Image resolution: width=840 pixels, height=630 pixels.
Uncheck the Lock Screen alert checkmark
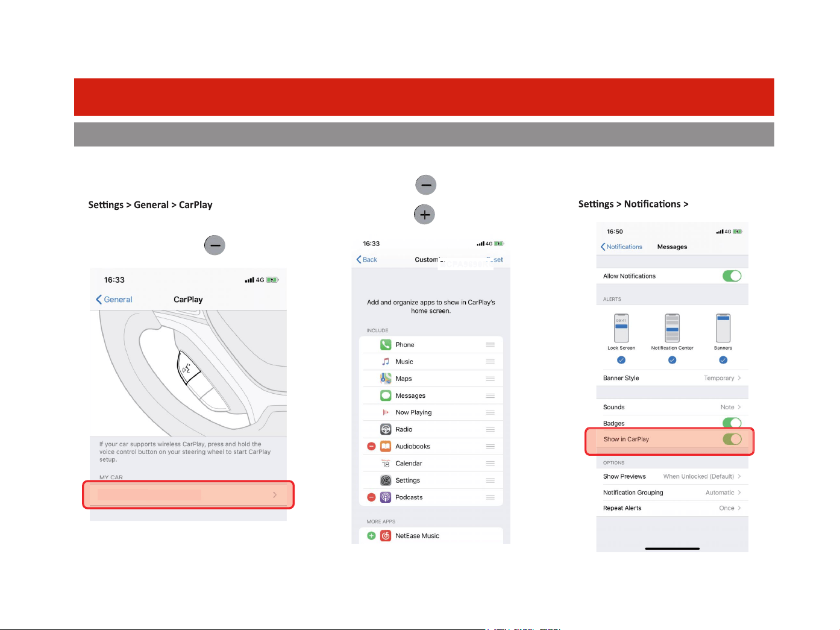click(x=621, y=360)
